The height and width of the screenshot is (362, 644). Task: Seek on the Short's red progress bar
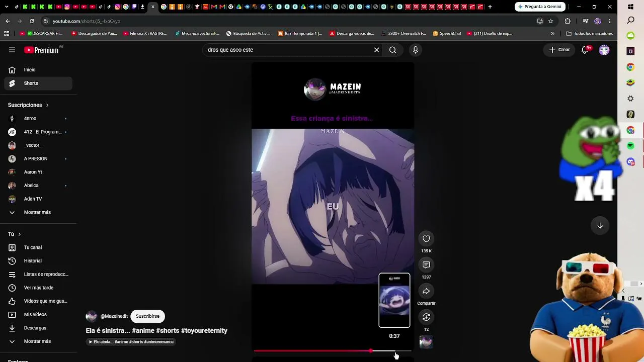pyautogui.click(x=333, y=351)
